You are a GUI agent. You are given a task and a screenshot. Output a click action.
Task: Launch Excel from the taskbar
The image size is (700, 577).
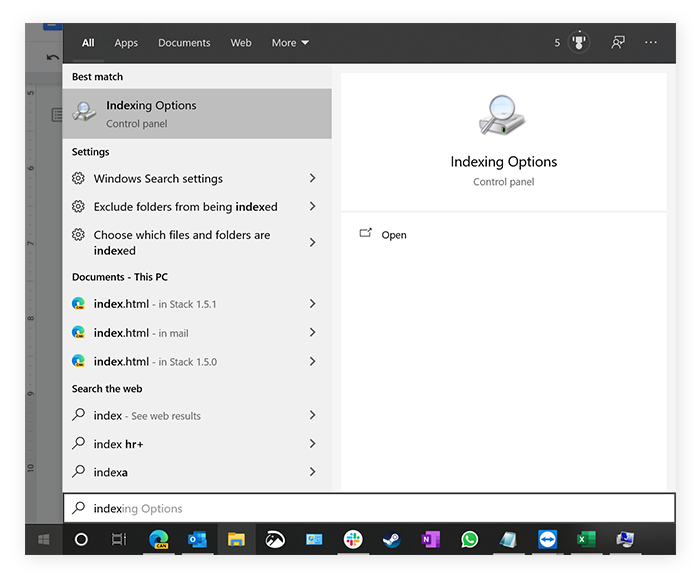pyautogui.click(x=586, y=540)
